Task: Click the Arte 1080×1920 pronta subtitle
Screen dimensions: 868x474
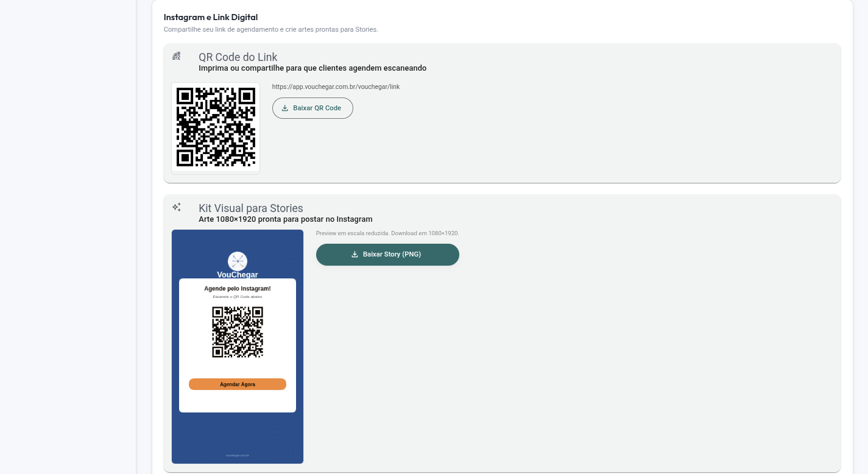Action: (286, 219)
